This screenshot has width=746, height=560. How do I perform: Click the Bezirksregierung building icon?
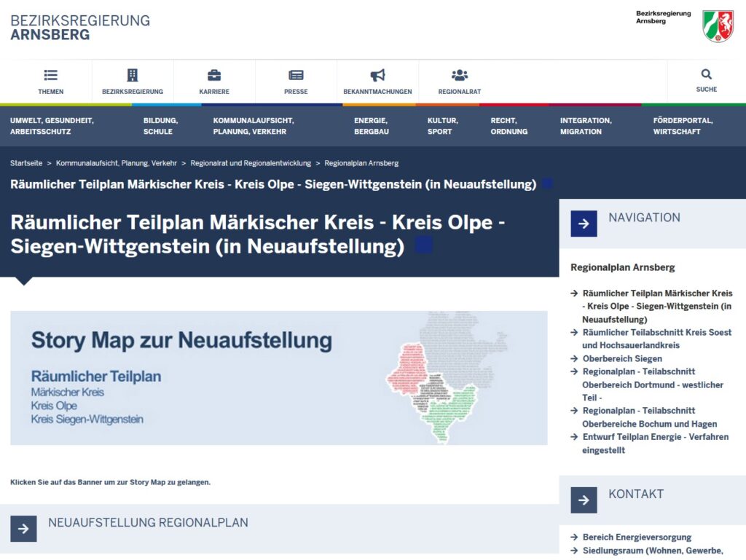(x=133, y=75)
